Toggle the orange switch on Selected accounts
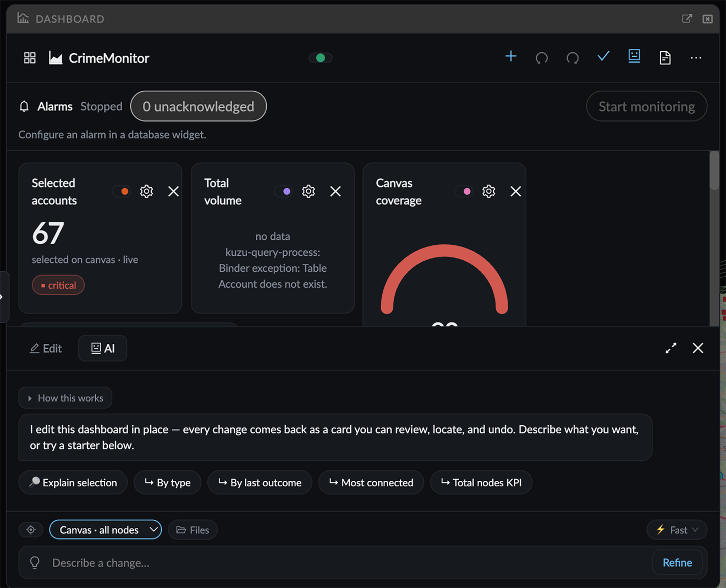This screenshot has height=588, width=726. pos(122,191)
